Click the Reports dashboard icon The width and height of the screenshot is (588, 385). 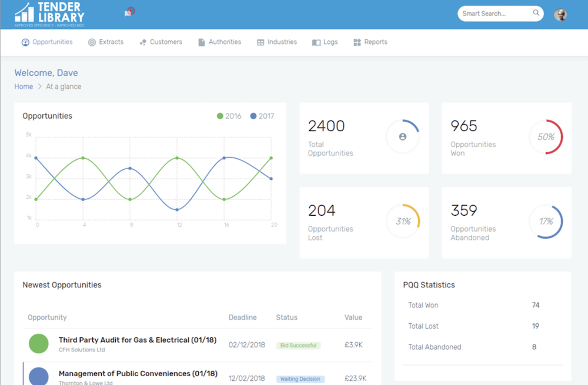(357, 42)
